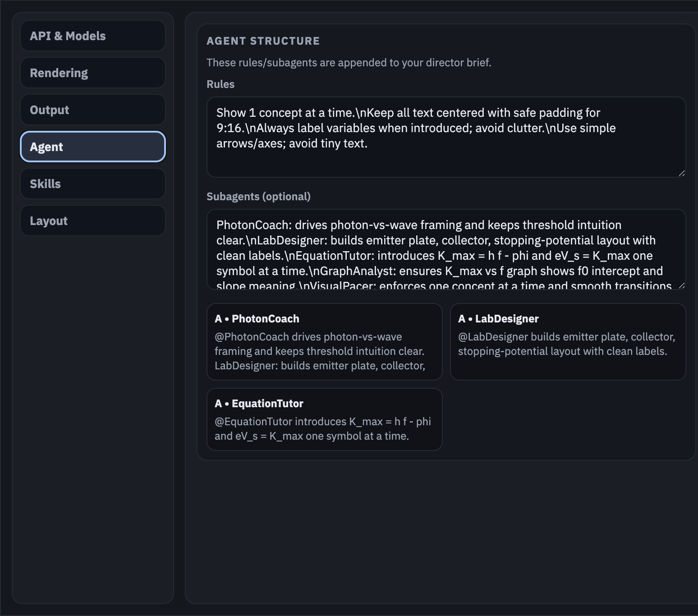Click the AGENT STRUCTURE section heading
This screenshot has width=698, height=616.
[263, 41]
